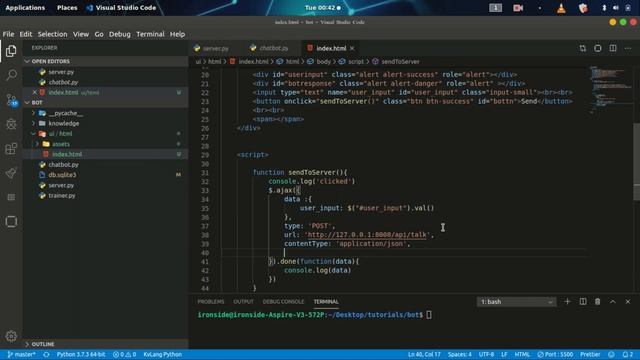Click the Port : 5500 live server button

click(555, 354)
